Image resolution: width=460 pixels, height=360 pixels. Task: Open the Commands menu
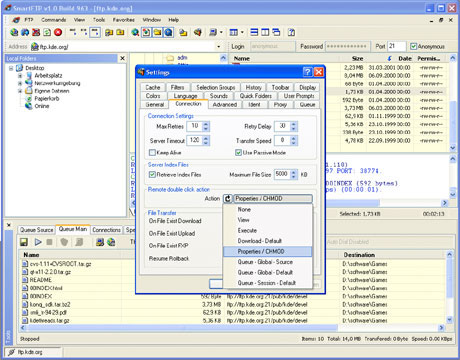pyautogui.click(x=54, y=20)
